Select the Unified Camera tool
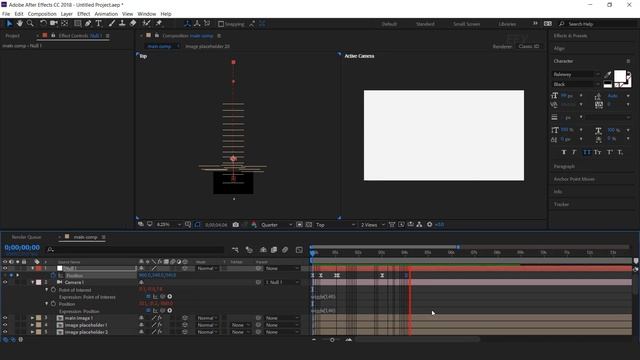This screenshot has height=360, width=640. pyautogui.click(x=53, y=24)
